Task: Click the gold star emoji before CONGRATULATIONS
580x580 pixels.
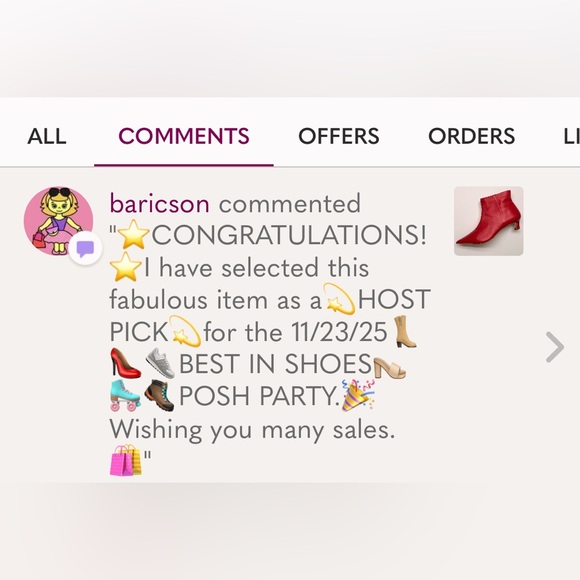Action: point(133,235)
